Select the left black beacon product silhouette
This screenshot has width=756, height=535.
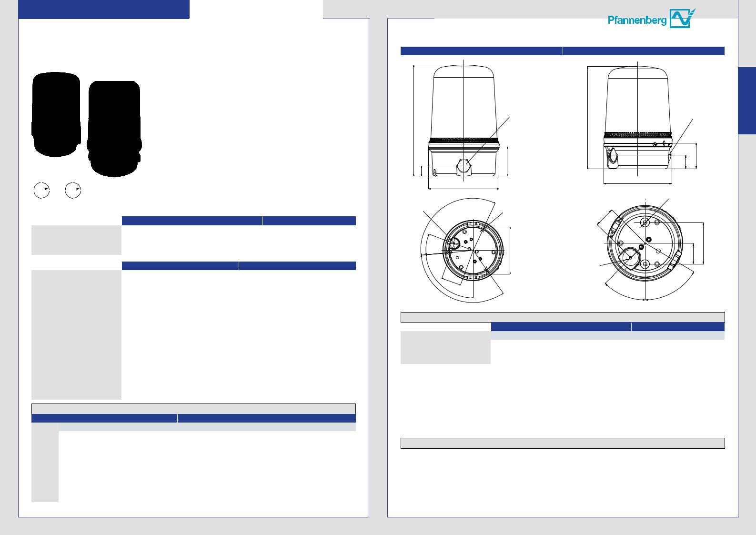(56, 114)
